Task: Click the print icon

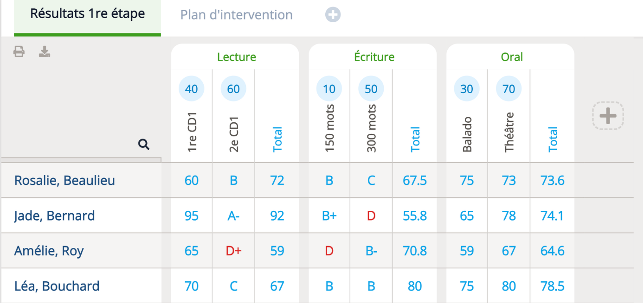Action: (x=19, y=51)
